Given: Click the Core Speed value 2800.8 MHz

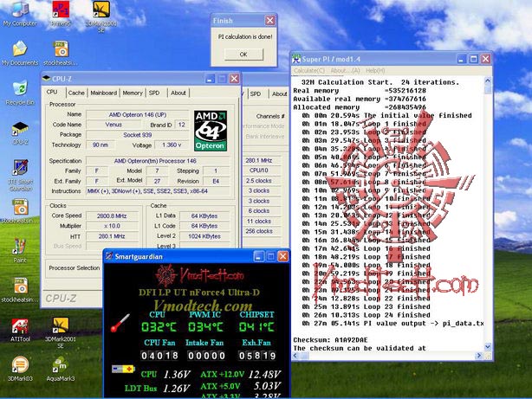Looking at the screenshot, I should pos(112,216).
